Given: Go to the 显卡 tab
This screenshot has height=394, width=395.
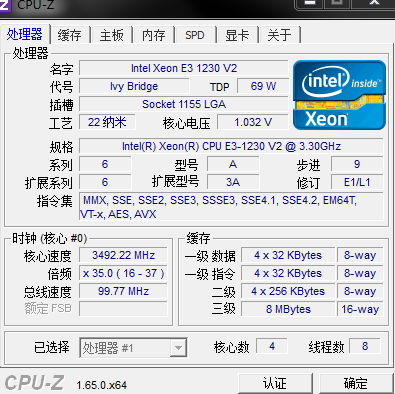Looking at the screenshot, I should click(237, 35).
